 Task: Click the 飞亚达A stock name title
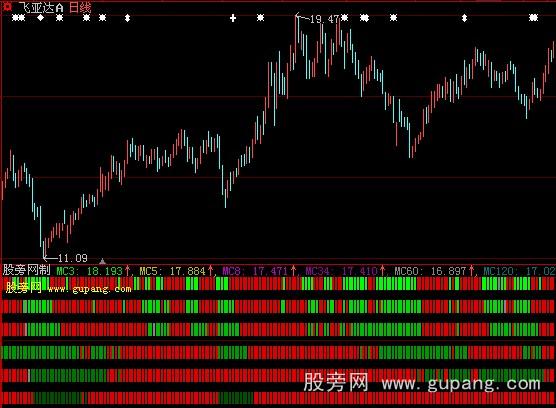pyautogui.click(x=41, y=7)
